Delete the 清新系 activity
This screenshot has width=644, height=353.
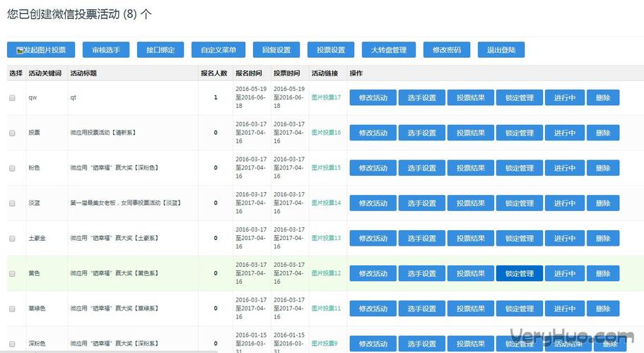[603, 133]
